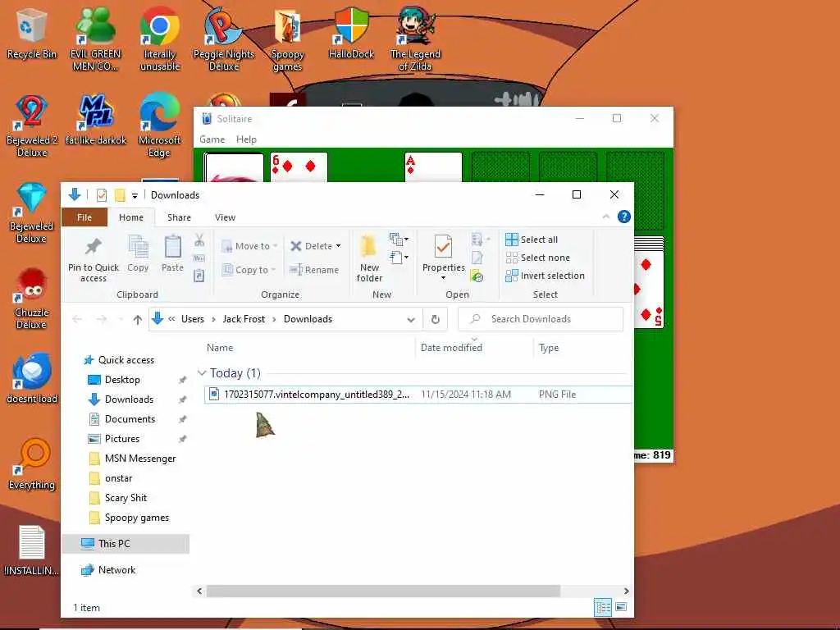Click the Edit icon in Open group
This screenshot has height=630, width=840.
click(477, 258)
